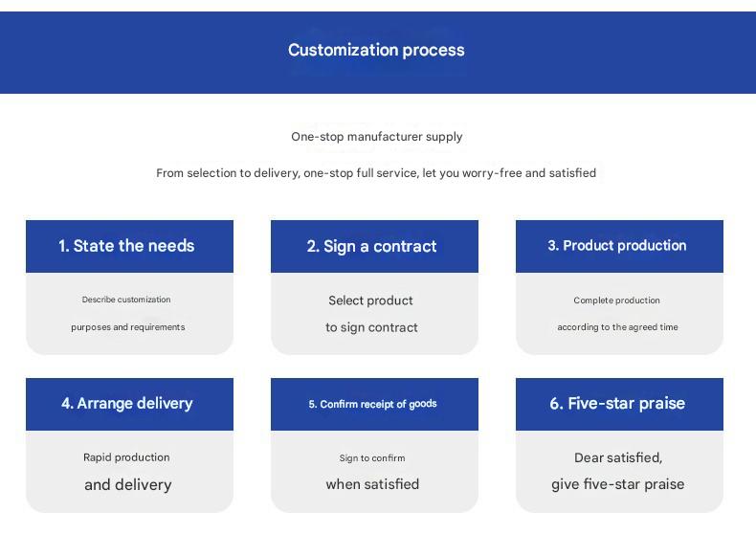The height and width of the screenshot is (534, 756).
Task: Click the "One-stop manufacturer supply" subtitle
Action: (377, 137)
